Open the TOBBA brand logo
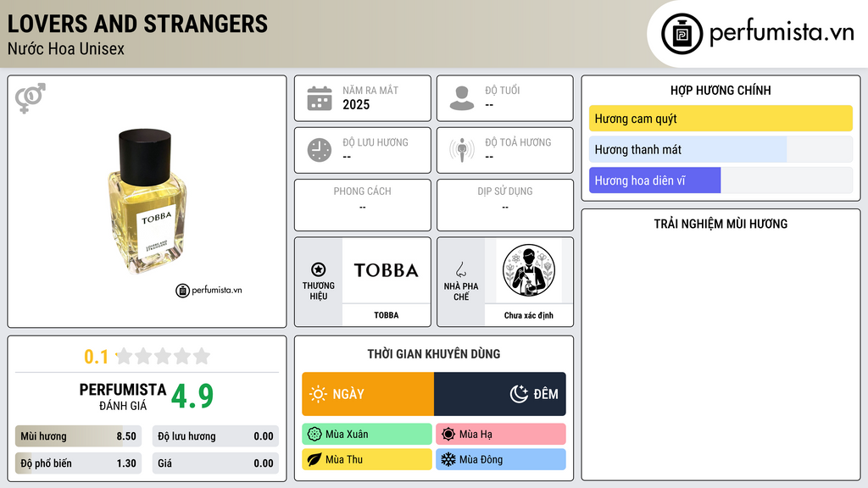This screenshot has width=868, height=488. 386,270
